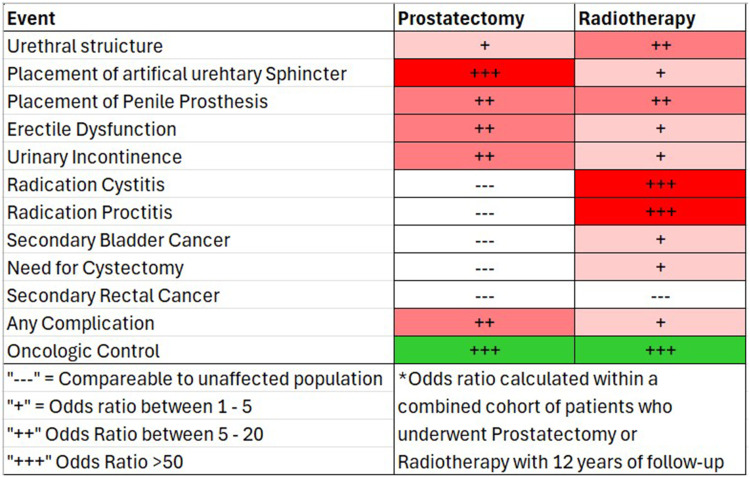Click green Radiotherapy cell for Oncologic Control
Screen dimensions: 750x477
click(660, 352)
